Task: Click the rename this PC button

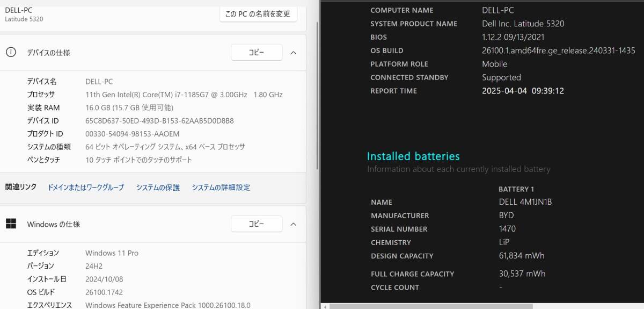Action: (258, 13)
